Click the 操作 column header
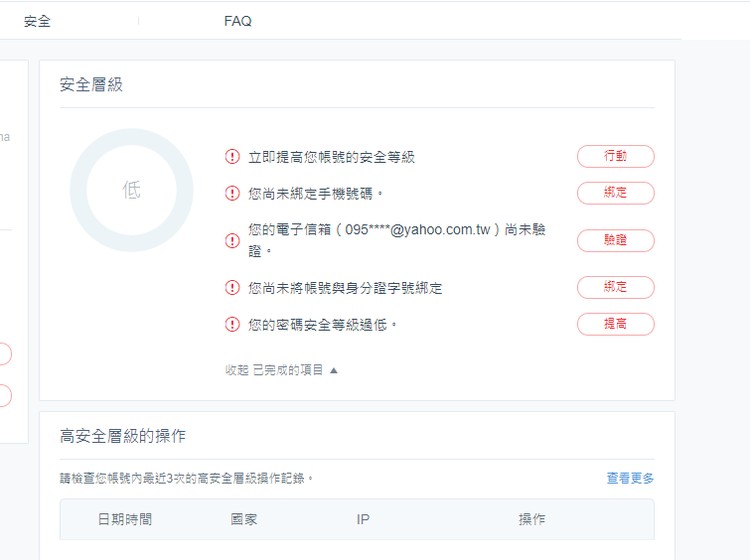 (532, 519)
